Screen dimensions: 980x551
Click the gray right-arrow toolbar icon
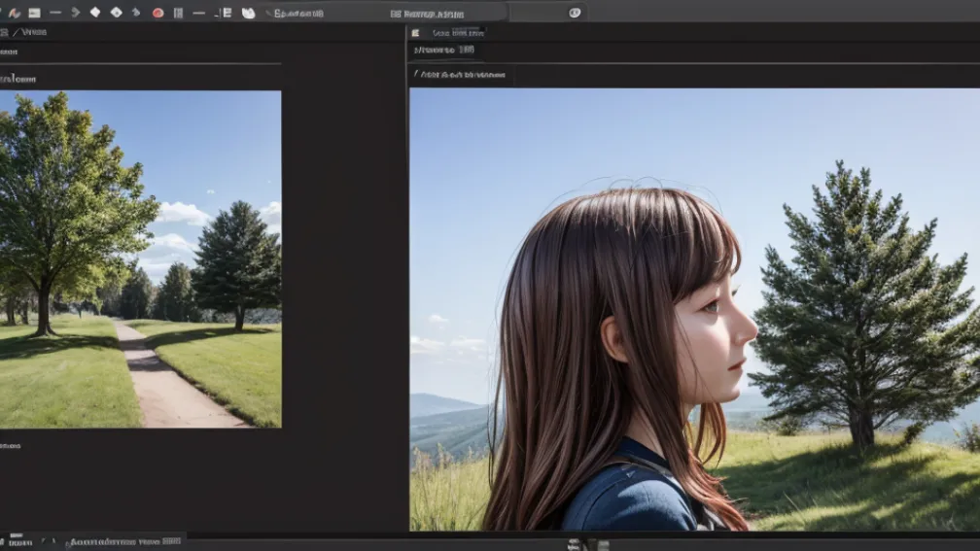tap(76, 13)
